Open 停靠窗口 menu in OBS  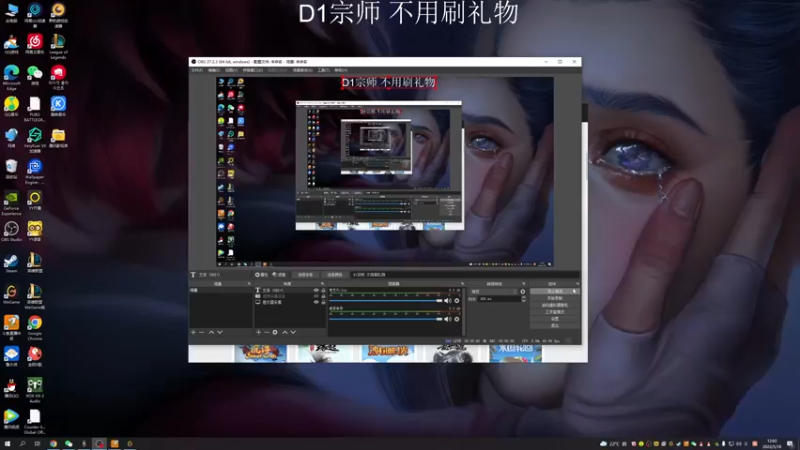pos(253,70)
